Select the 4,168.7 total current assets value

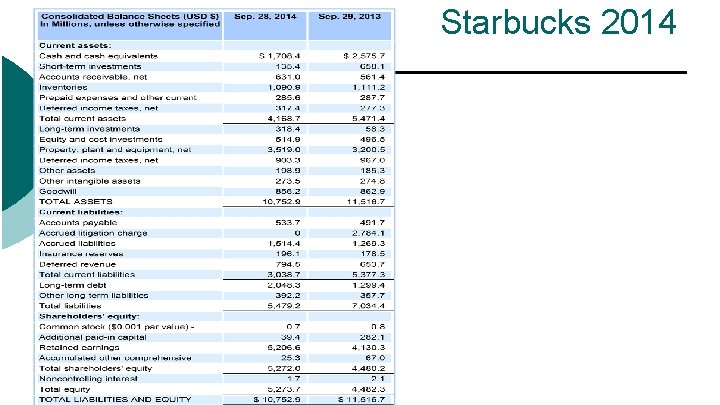[284, 118]
